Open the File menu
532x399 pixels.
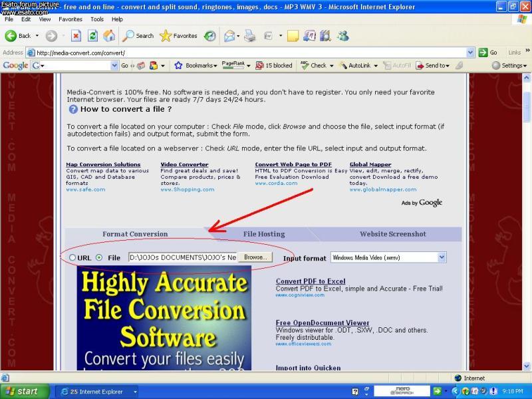(x=9, y=19)
